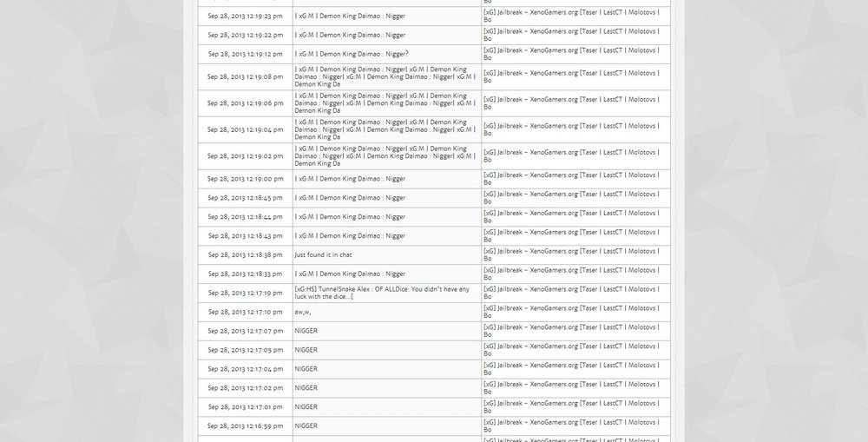Select timestamp Sep 28, 2013 12:17:10 pm
This screenshot has height=442, width=868.
tap(246, 312)
